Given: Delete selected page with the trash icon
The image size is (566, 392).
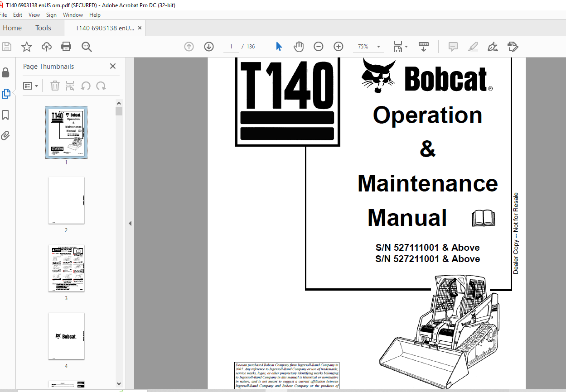Looking at the screenshot, I should click(x=55, y=86).
